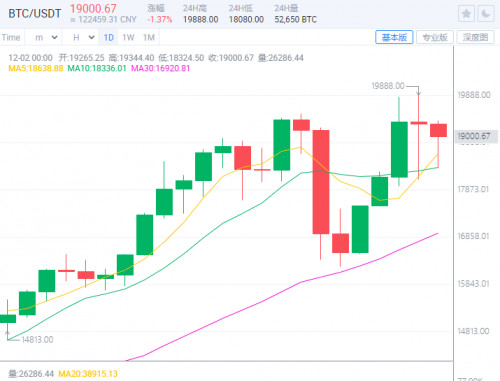Click the BTC/USDT pair title
This screenshot has width=500, height=381.
pos(35,14)
